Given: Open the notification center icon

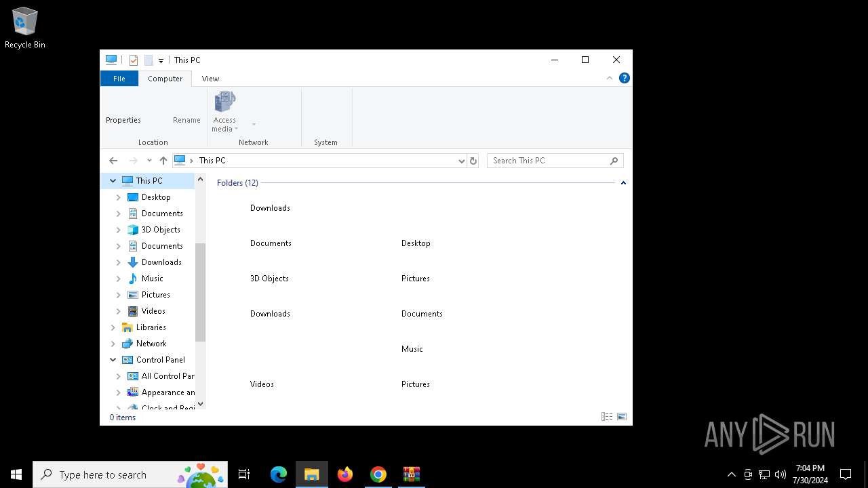Looking at the screenshot, I should [846, 474].
